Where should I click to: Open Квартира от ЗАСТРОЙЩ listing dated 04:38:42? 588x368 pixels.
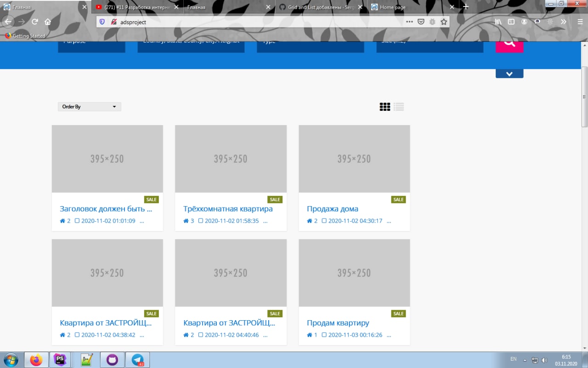point(106,323)
